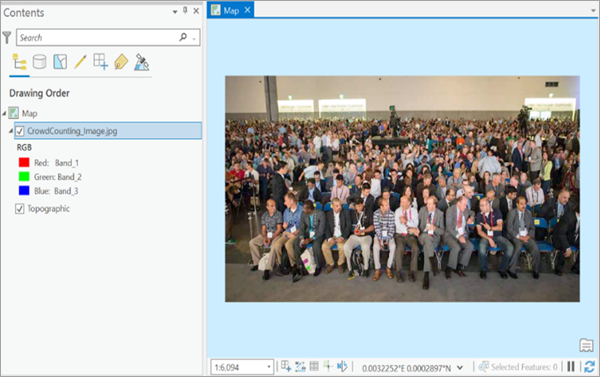
Task: Select the Map item in Contents
Action: pos(29,113)
